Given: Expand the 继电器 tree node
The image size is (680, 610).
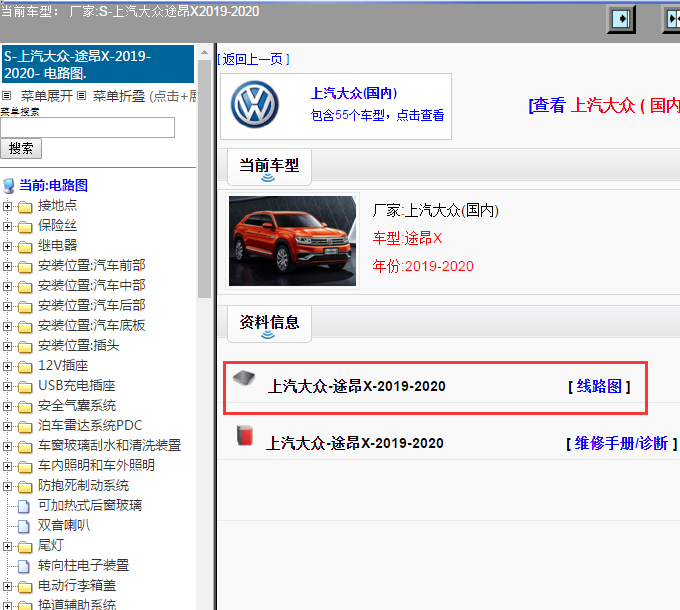Looking at the screenshot, I should (7, 246).
